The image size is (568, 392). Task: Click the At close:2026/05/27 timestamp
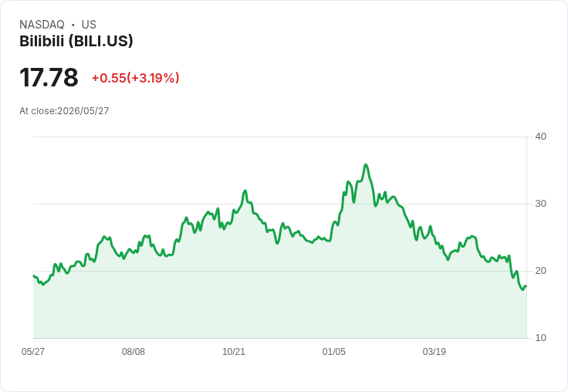pyautogui.click(x=64, y=111)
